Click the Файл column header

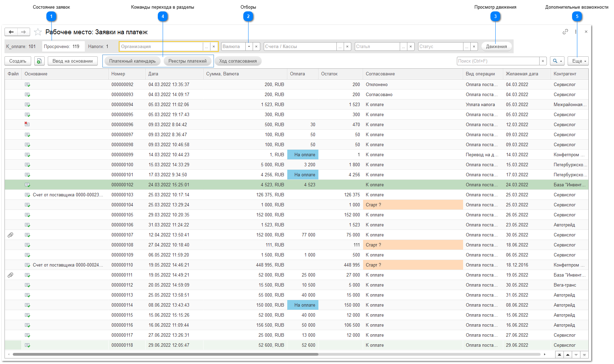point(13,74)
